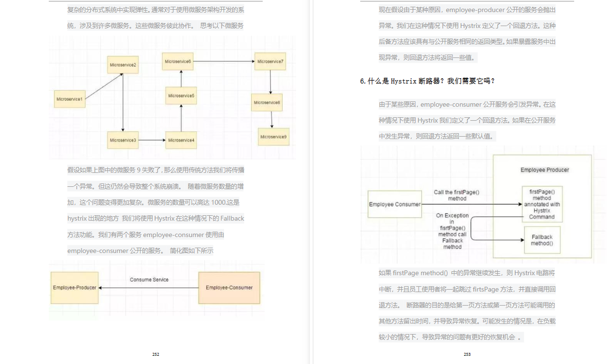The image size is (607, 364).
Task: Select the firstPage() method Hystrix Command box
Action: (x=542, y=204)
